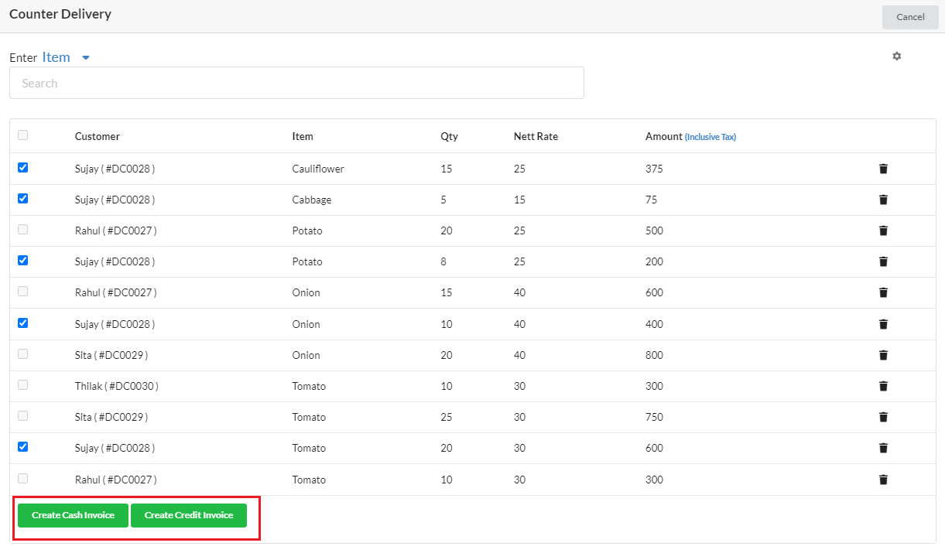Click amount 400 cell

654,324
